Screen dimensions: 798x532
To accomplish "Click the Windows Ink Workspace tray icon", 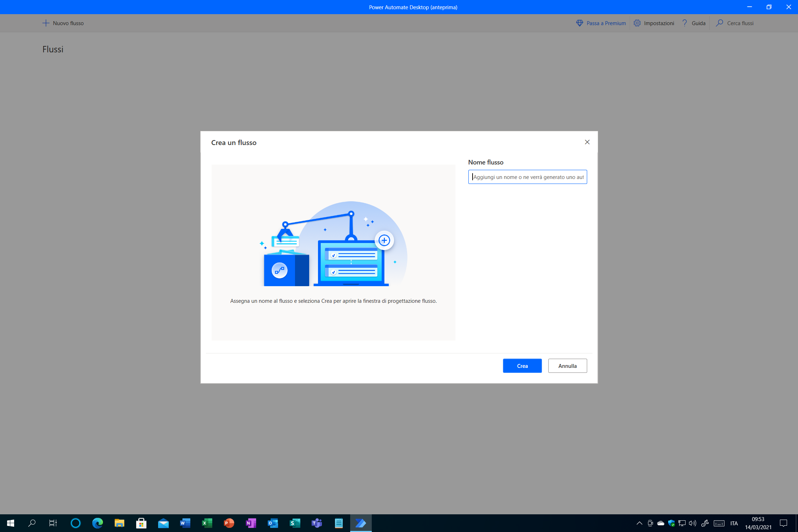I will (x=705, y=523).
